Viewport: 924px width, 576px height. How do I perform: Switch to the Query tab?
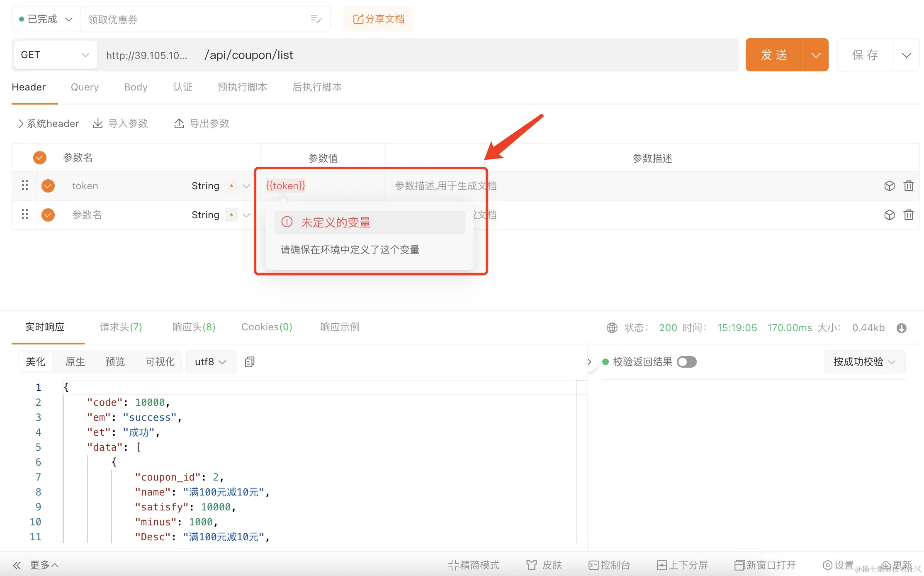coord(85,87)
